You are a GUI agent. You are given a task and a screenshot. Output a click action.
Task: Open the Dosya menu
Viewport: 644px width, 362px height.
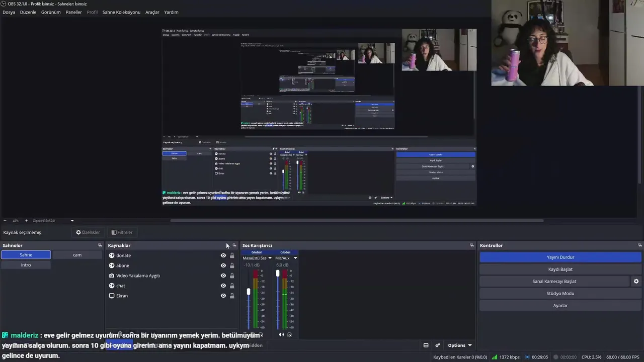pyautogui.click(x=9, y=12)
